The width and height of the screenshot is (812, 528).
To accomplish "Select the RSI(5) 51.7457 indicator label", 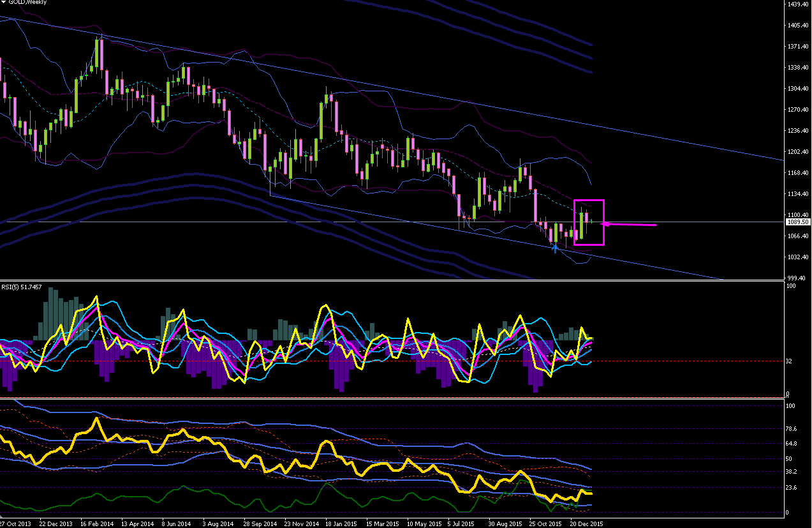I will click(x=22, y=287).
